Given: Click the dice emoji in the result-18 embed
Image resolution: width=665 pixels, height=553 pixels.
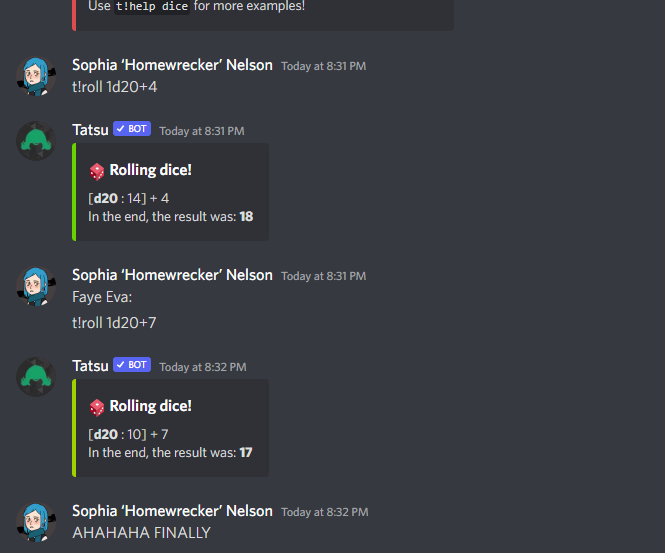Looking at the screenshot, I should pos(97,172).
